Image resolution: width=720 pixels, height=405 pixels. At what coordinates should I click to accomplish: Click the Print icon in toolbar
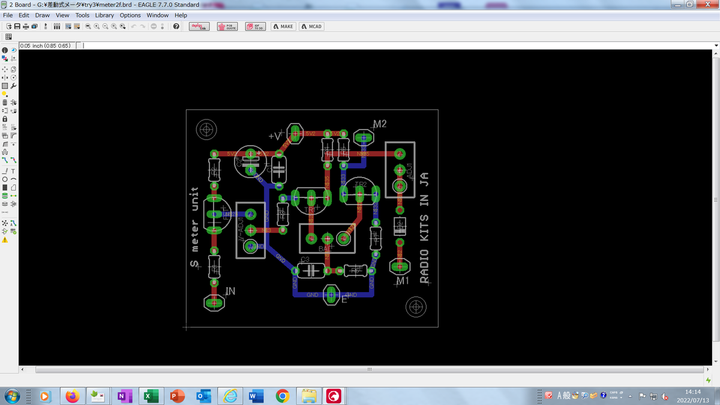pos(25,26)
